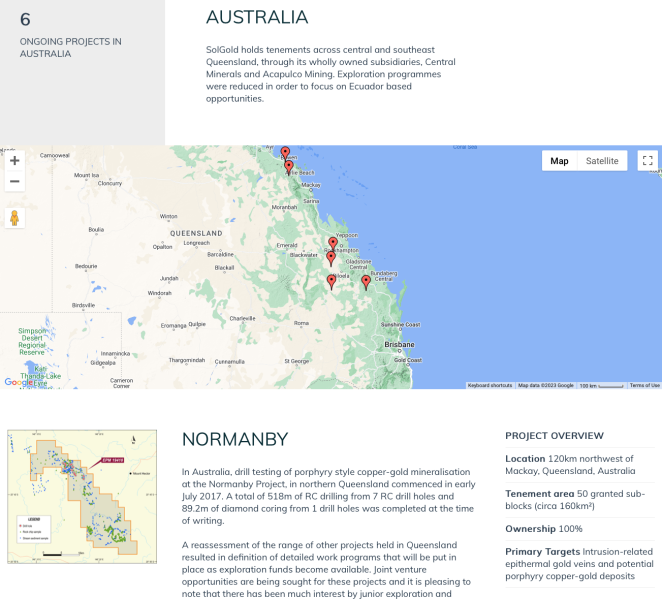
Task: Click the red marker near Biloela
Action: tap(332, 282)
